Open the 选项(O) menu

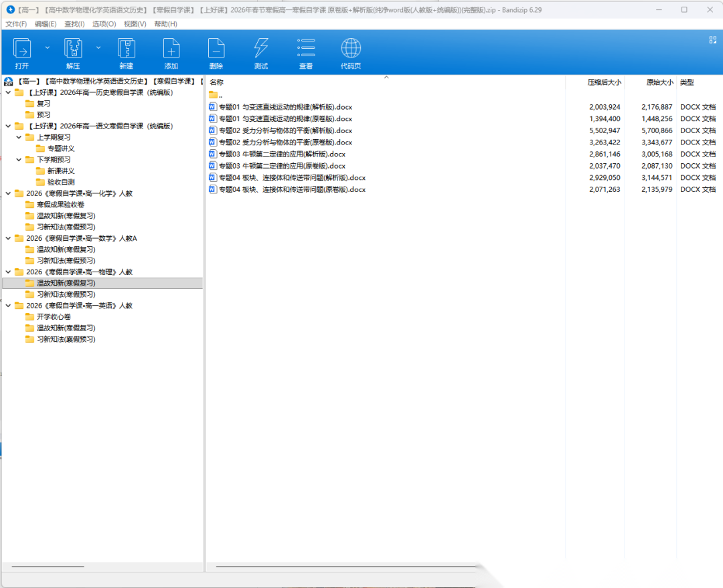pos(104,24)
